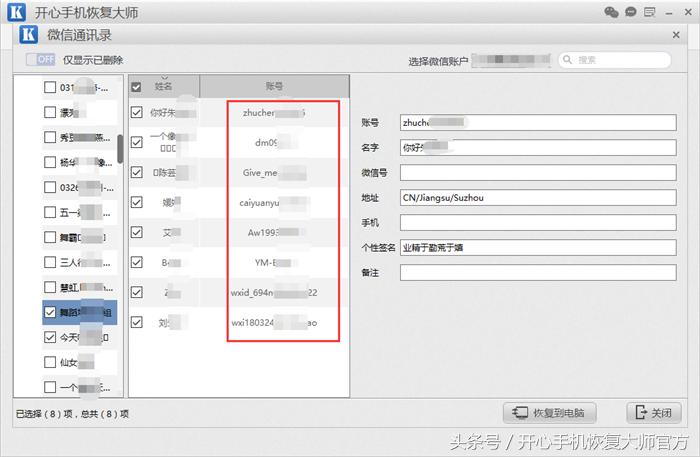Image resolution: width=700 pixels, height=457 pixels.
Task: Uncheck the YM-B contact row checkbox
Action: coord(137,262)
